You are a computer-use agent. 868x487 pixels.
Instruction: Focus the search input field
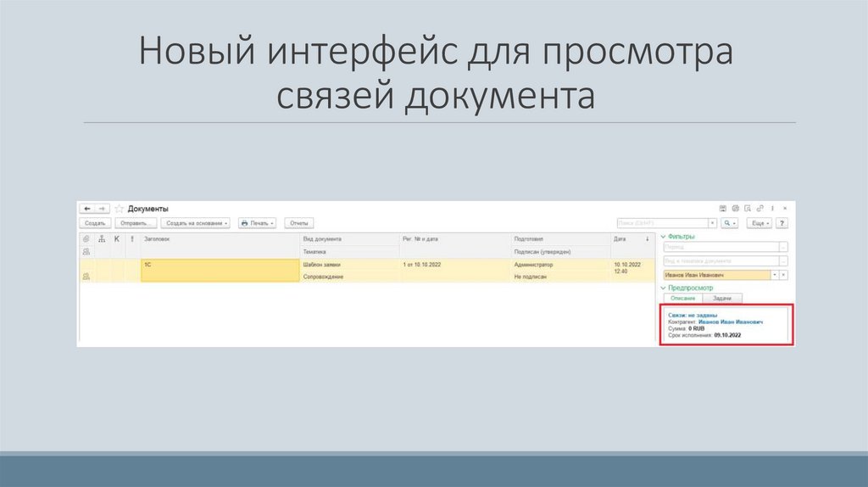663,223
